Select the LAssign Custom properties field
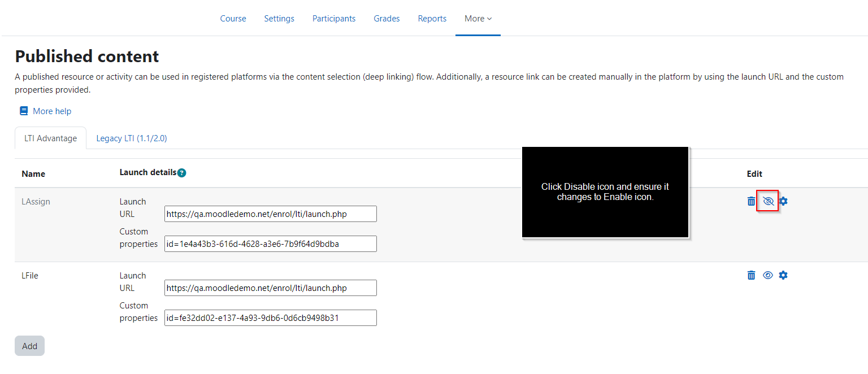 (271, 243)
